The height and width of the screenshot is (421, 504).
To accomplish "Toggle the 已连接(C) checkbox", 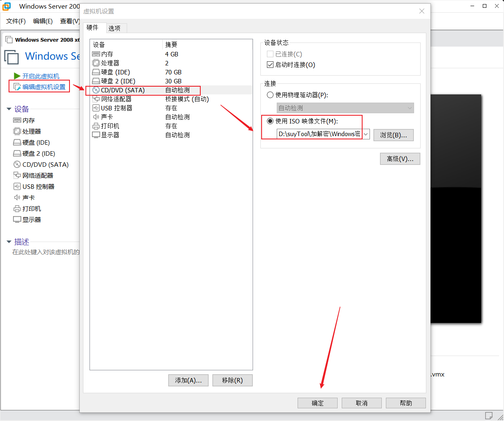I will click(270, 54).
